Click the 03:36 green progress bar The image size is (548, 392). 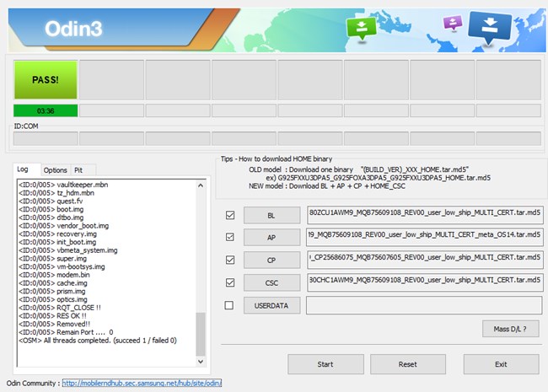[x=46, y=110]
